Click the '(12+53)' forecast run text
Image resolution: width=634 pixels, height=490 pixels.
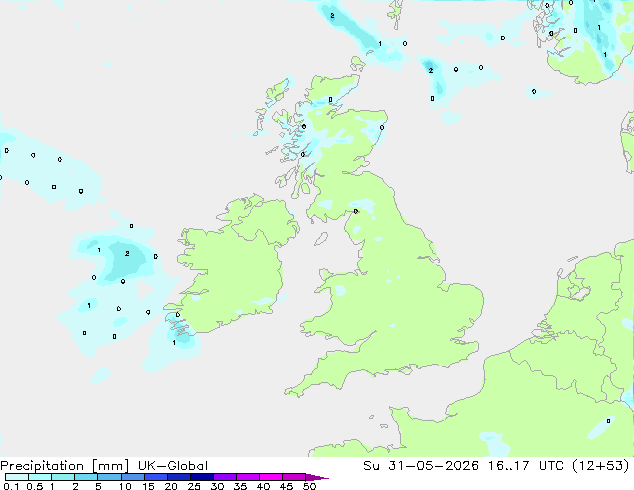click(601, 466)
